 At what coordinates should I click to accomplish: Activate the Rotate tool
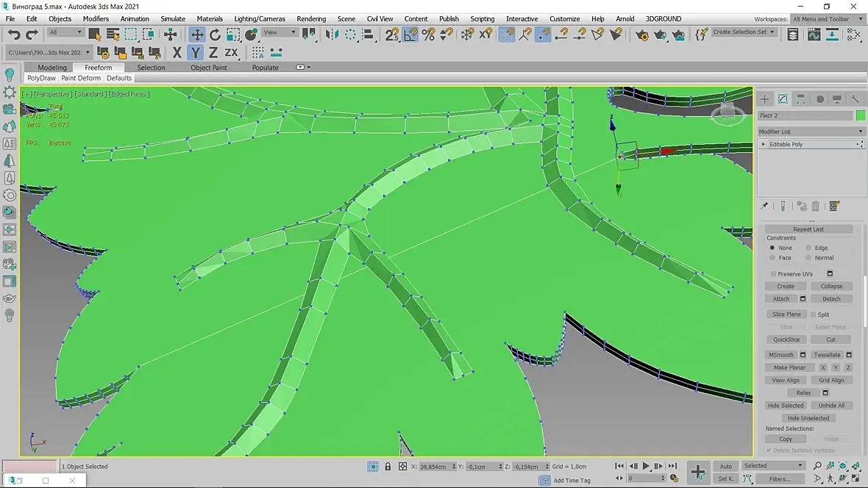[215, 34]
